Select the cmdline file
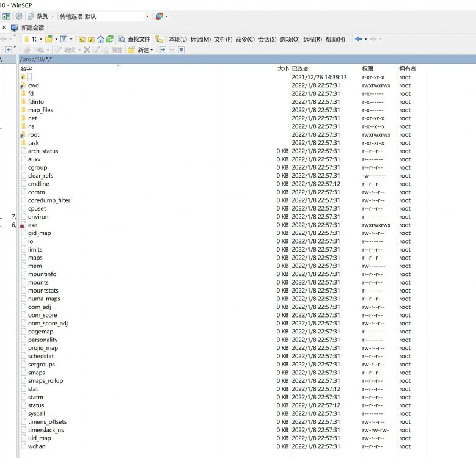Image resolution: width=476 pixels, height=458 pixels. pos(38,184)
